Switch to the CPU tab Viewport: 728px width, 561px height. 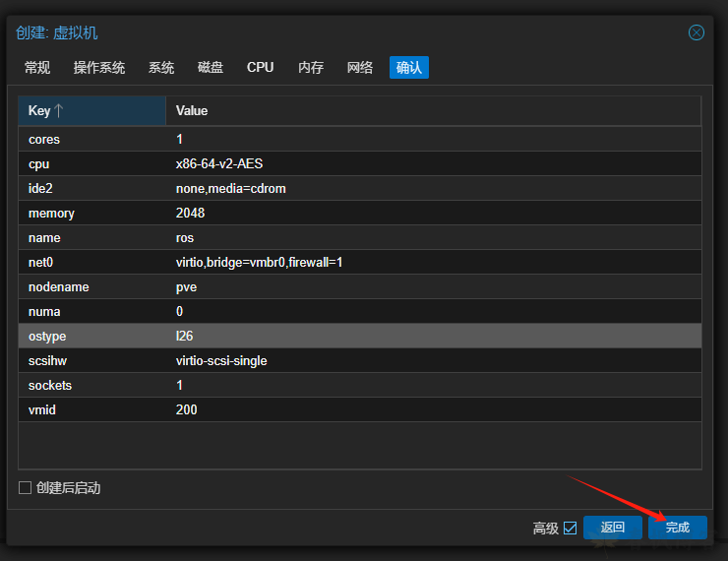pos(261,67)
